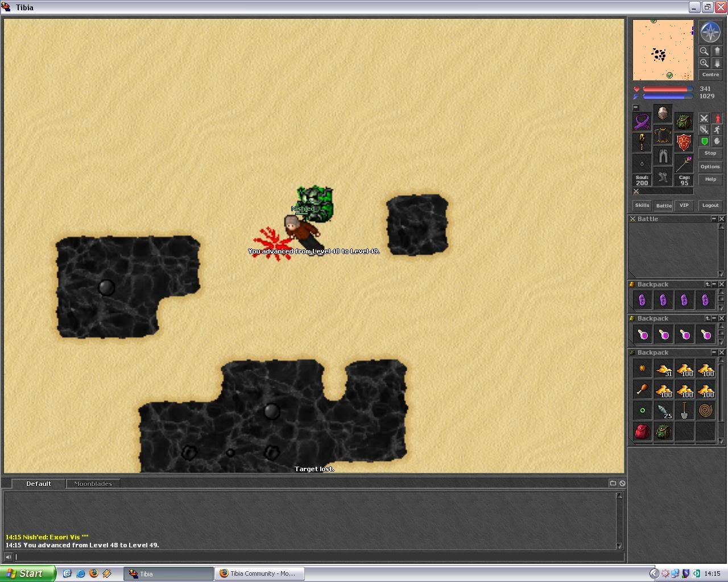
Task: Toggle stand while fighting mode
Action: [x=717, y=118]
